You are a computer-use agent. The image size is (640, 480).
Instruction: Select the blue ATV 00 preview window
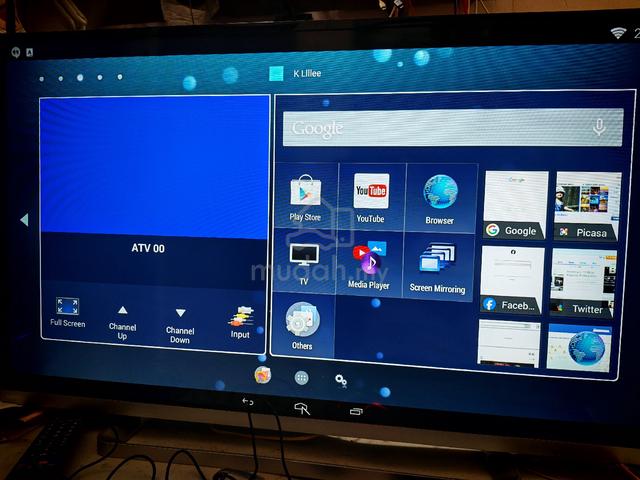tap(154, 166)
